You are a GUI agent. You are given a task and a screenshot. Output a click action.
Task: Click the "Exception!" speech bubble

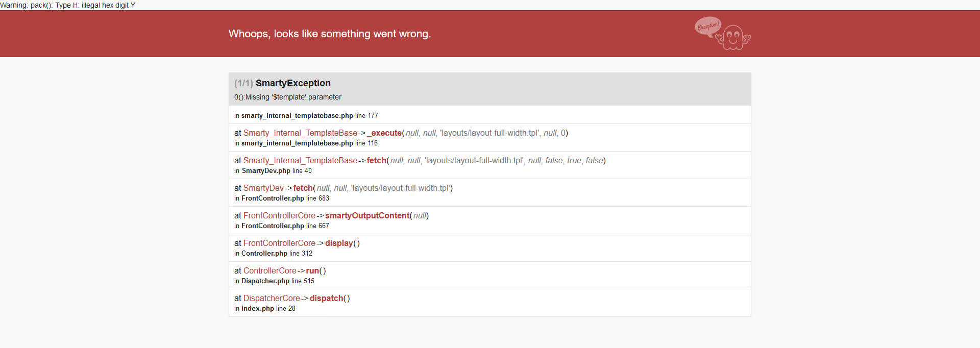pos(707,26)
